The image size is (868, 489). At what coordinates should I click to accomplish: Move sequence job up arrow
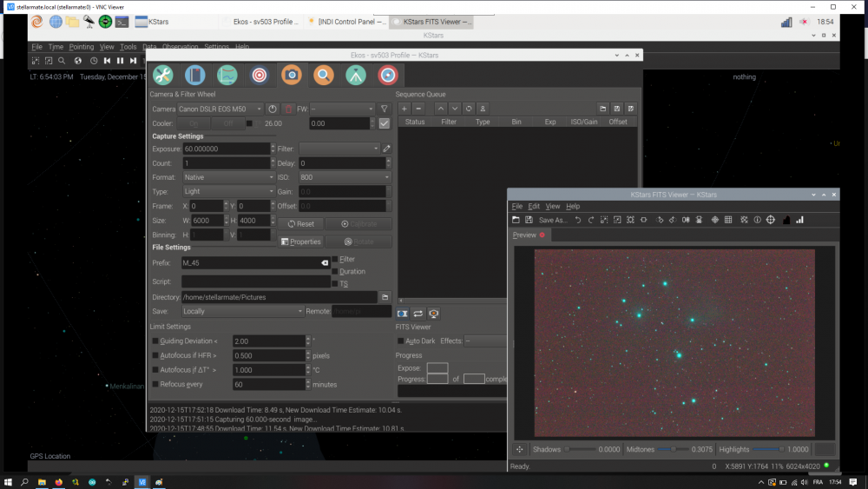pyautogui.click(x=441, y=109)
